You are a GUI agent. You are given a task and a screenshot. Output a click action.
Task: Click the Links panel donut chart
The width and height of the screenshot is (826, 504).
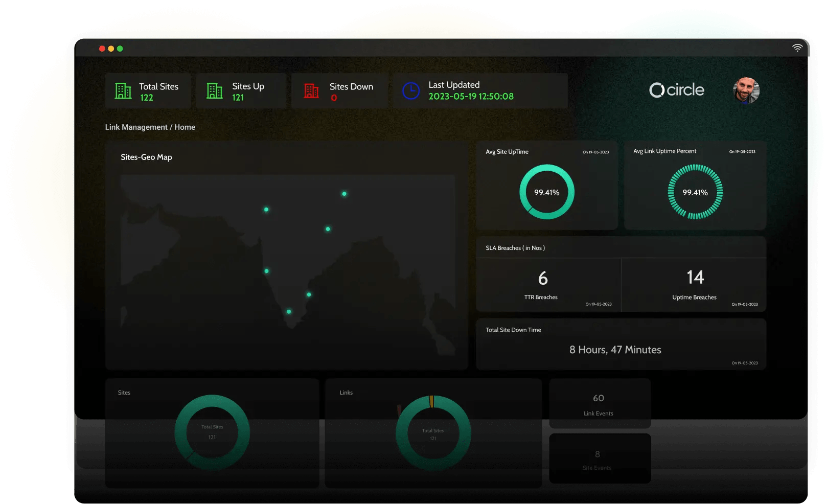[433, 433]
